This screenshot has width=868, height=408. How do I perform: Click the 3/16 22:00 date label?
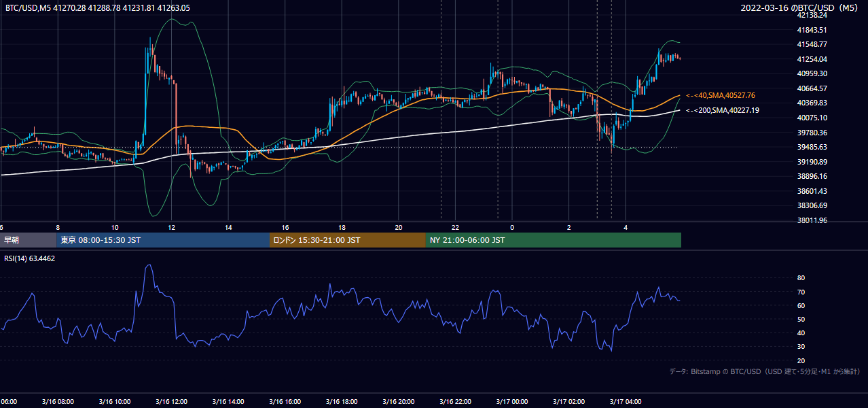pyautogui.click(x=455, y=402)
